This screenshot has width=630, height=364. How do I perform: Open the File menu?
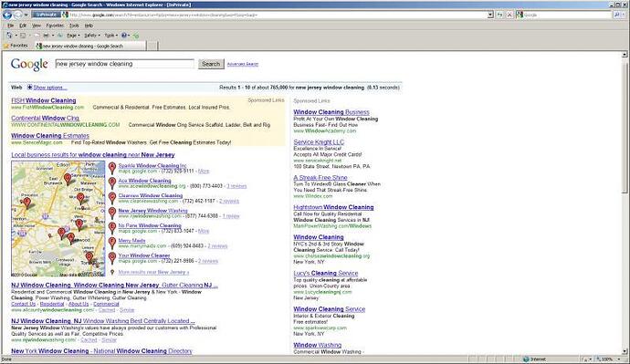coord(10,26)
